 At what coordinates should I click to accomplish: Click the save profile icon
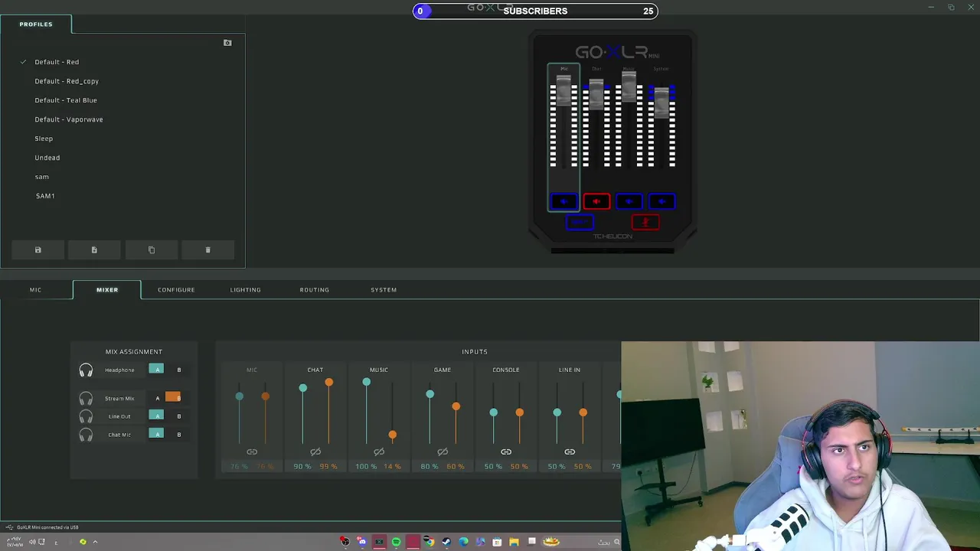(x=38, y=250)
